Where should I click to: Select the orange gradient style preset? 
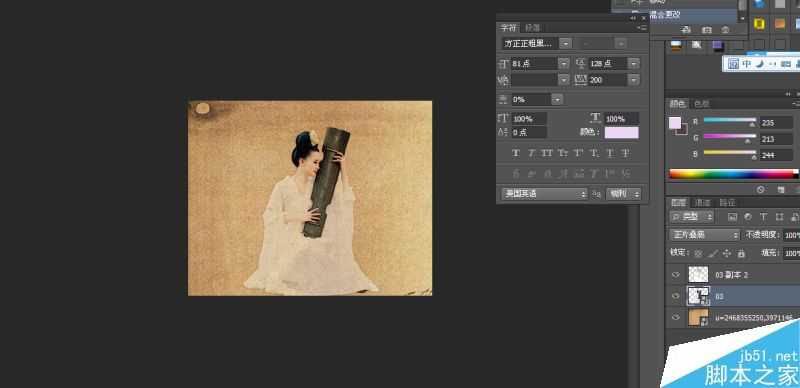(x=780, y=23)
